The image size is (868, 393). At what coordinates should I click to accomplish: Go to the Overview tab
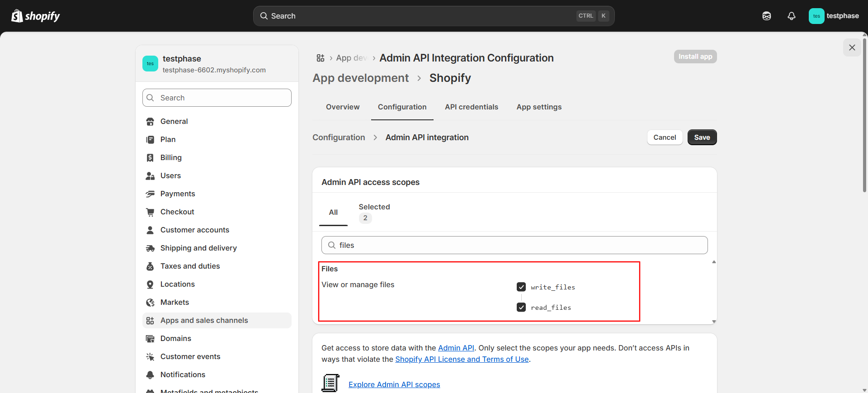[343, 107]
